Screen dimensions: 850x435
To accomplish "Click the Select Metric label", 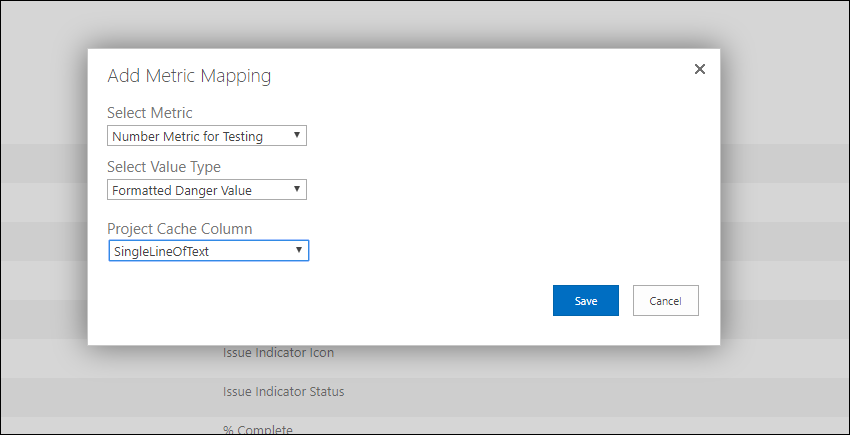I will coord(150,113).
